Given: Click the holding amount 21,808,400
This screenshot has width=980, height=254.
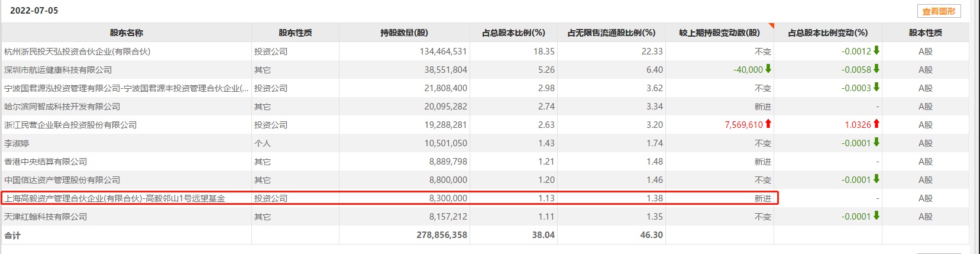Looking at the screenshot, I should (446, 88).
